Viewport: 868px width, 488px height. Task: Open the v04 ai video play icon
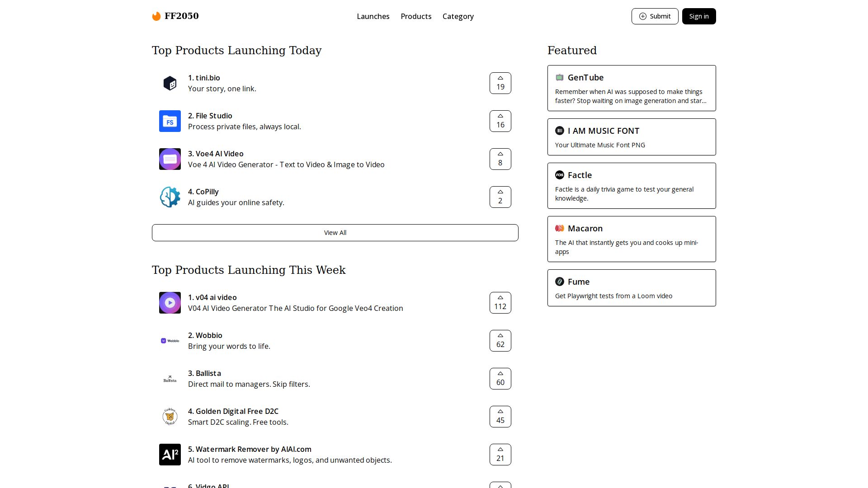click(170, 303)
